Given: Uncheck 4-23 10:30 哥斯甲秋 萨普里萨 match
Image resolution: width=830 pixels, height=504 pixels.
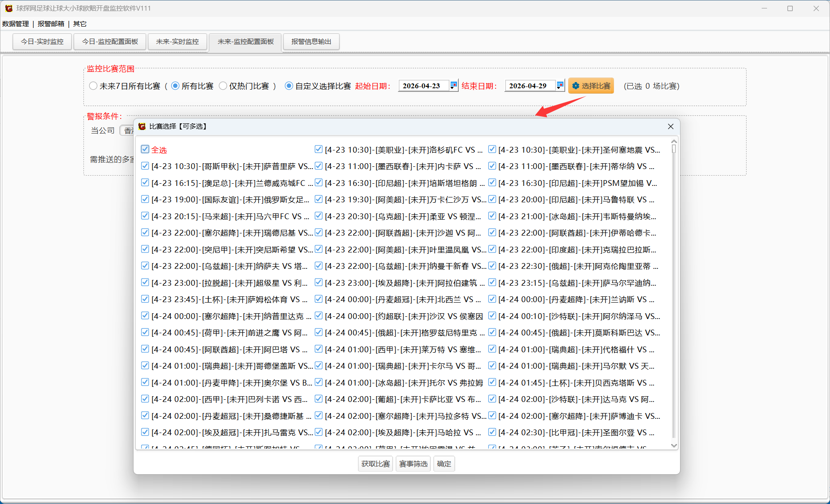Looking at the screenshot, I should coord(145,166).
